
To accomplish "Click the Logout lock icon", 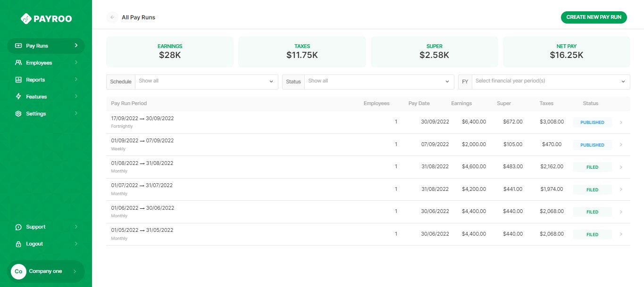I will pos(18,244).
